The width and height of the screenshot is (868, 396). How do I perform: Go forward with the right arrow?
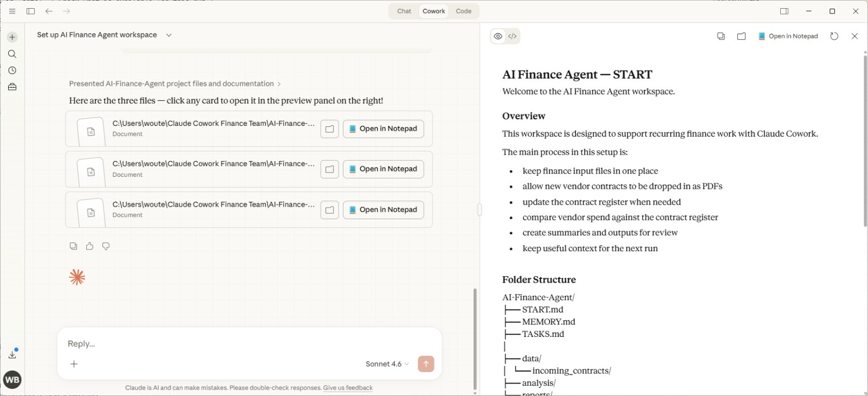coord(66,11)
